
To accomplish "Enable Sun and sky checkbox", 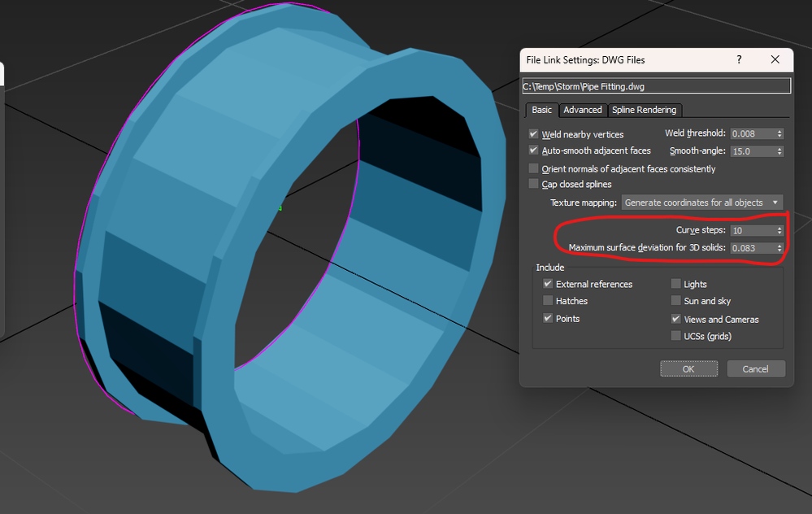I will [675, 301].
